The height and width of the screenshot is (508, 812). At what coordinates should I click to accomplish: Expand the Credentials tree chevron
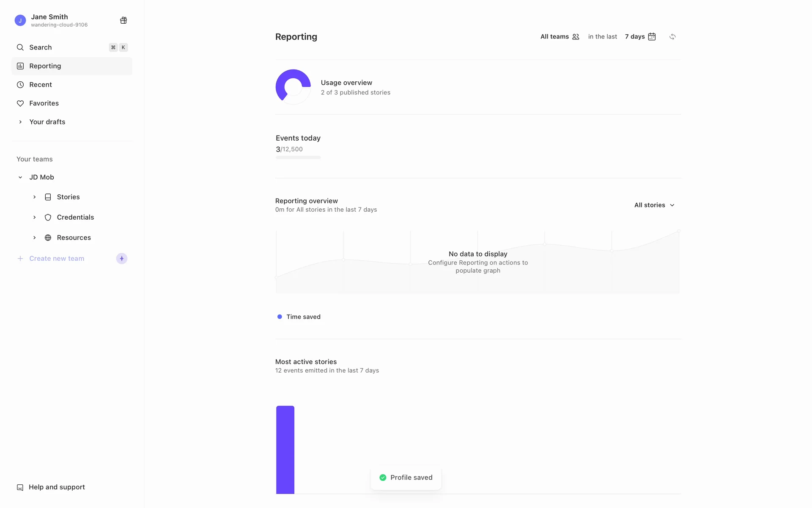pyautogui.click(x=35, y=218)
